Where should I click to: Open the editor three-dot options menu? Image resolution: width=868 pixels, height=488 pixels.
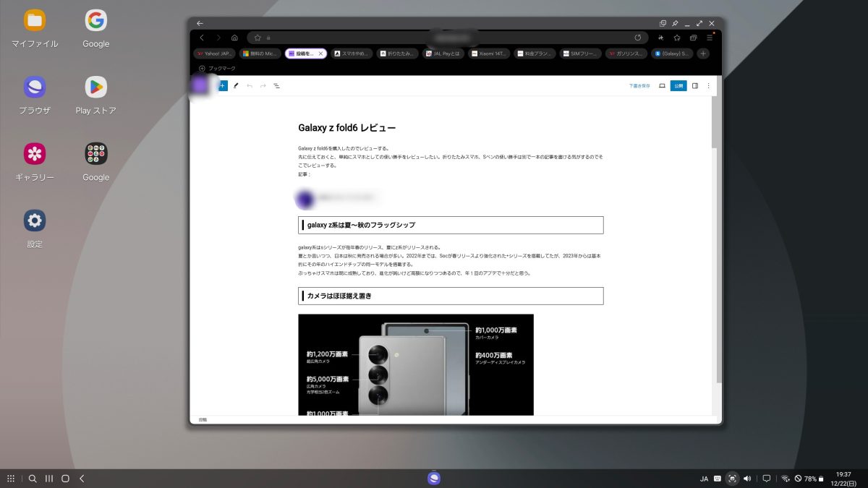click(708, 85)
